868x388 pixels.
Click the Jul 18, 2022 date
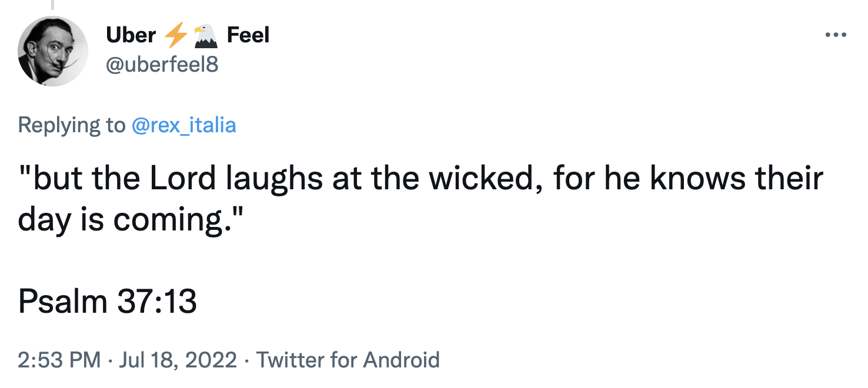[x=178, y=359]
